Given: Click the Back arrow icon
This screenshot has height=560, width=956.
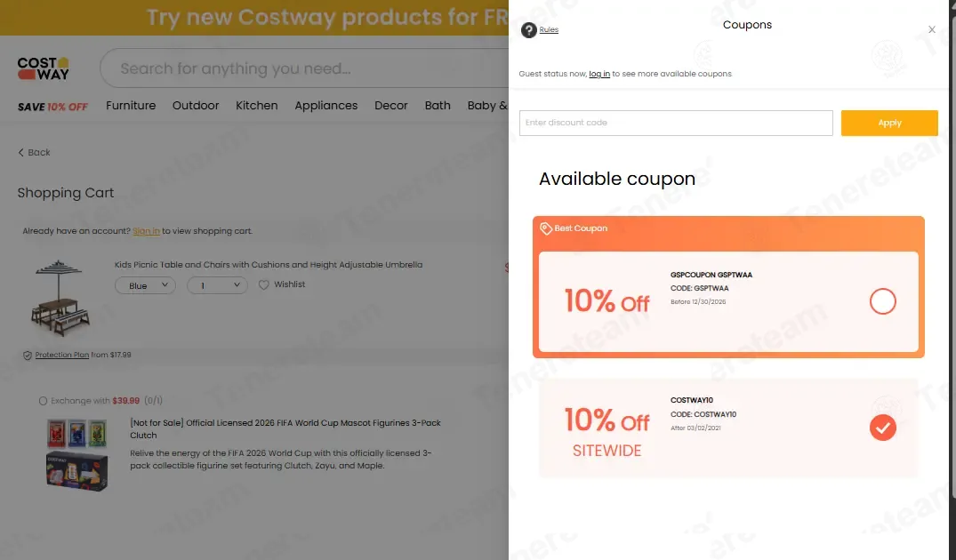Looking at the screenshot, I should pyautogui.click(x=20, y=152).
